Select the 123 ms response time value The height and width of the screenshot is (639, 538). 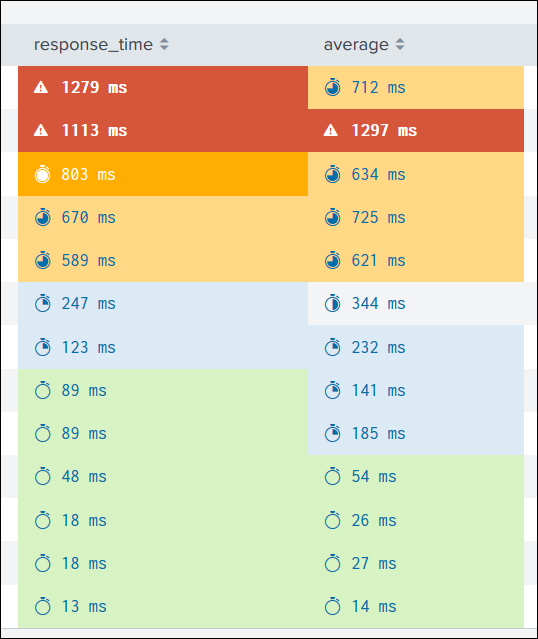(x=88, y=347)
